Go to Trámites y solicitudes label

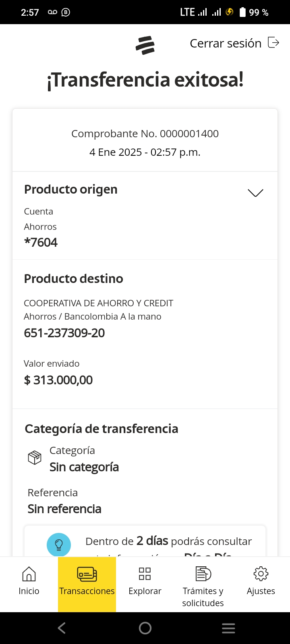[203, 597]
